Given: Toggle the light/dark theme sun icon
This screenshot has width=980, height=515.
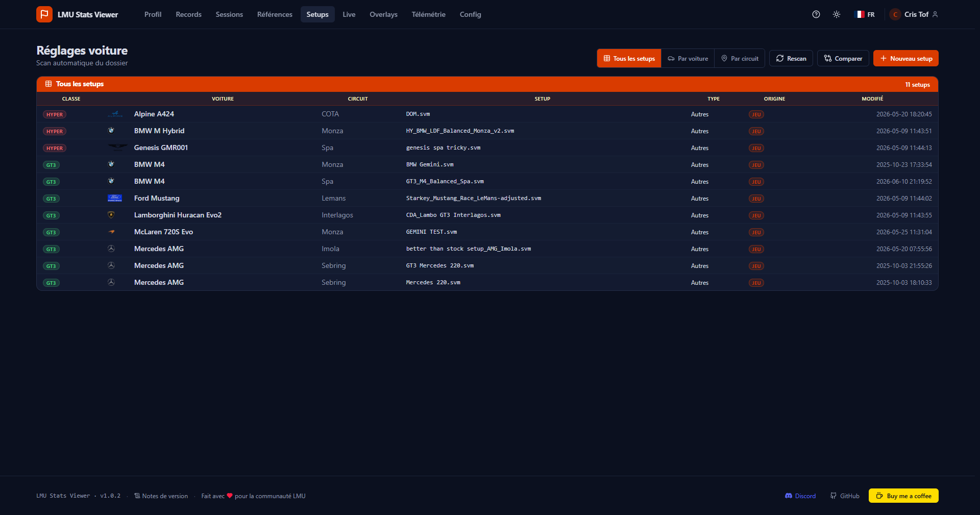Looking at the screenshot, I should pos(837,14).
